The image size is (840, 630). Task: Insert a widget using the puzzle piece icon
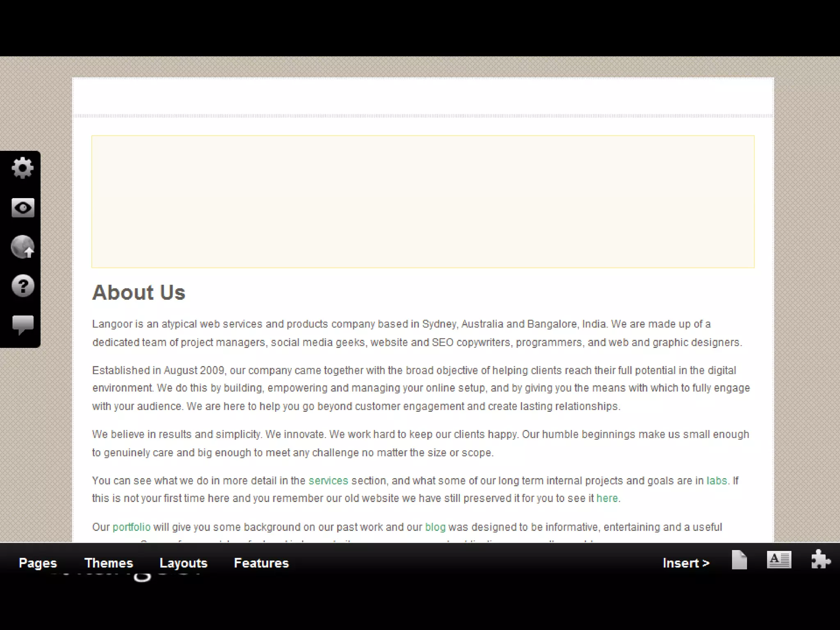tap(820, 560)
